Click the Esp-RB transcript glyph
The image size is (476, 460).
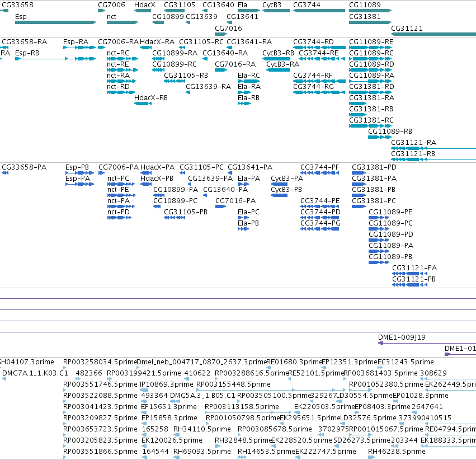pos(55,59)
